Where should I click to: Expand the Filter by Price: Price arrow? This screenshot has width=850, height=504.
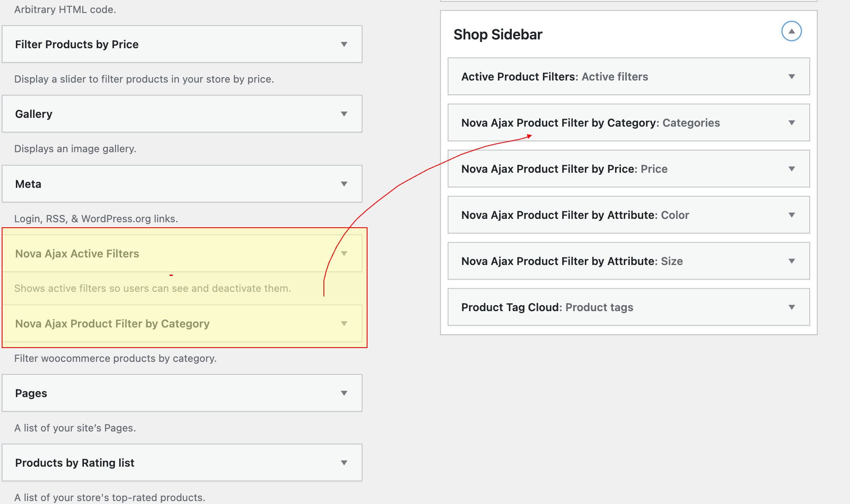click(792, 169)
